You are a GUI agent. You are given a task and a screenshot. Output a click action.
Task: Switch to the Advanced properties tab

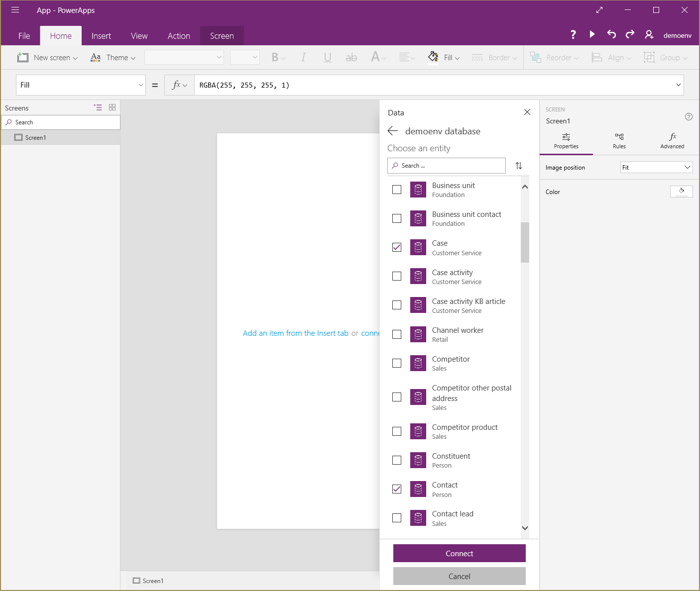point(672,141)
